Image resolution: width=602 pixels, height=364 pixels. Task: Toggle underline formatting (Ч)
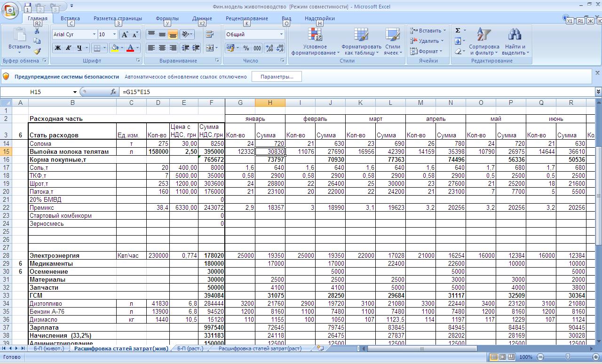pyautogui.click(x=79, y=48)
